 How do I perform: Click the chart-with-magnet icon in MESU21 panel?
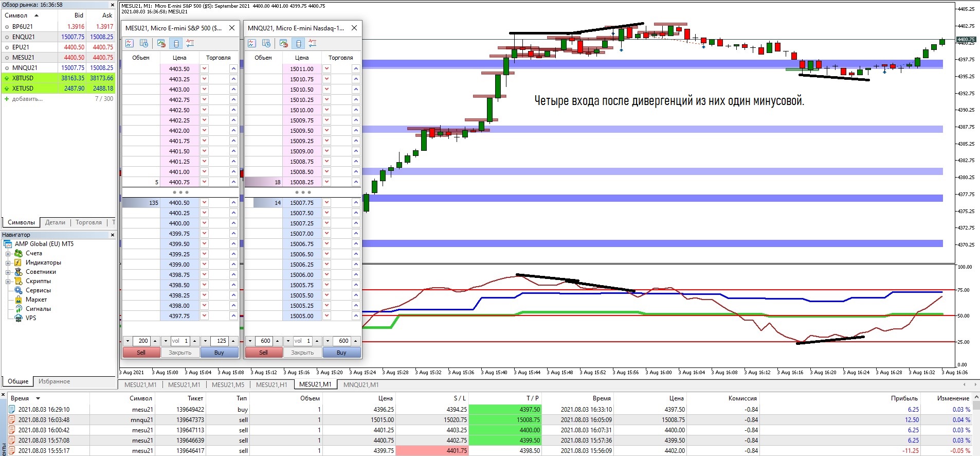[161, 43]
